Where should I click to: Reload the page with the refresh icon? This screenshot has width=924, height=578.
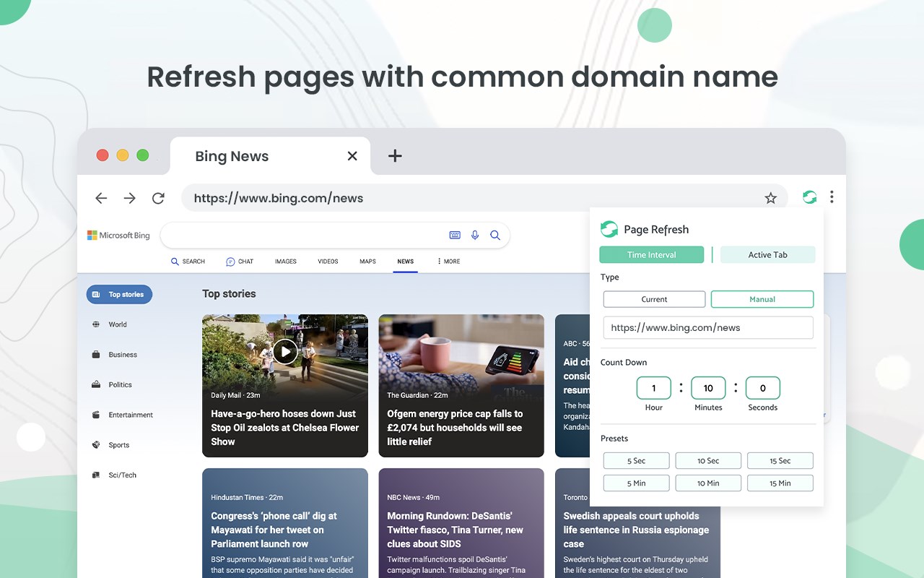pyautogui.click(x=158, y=198)
